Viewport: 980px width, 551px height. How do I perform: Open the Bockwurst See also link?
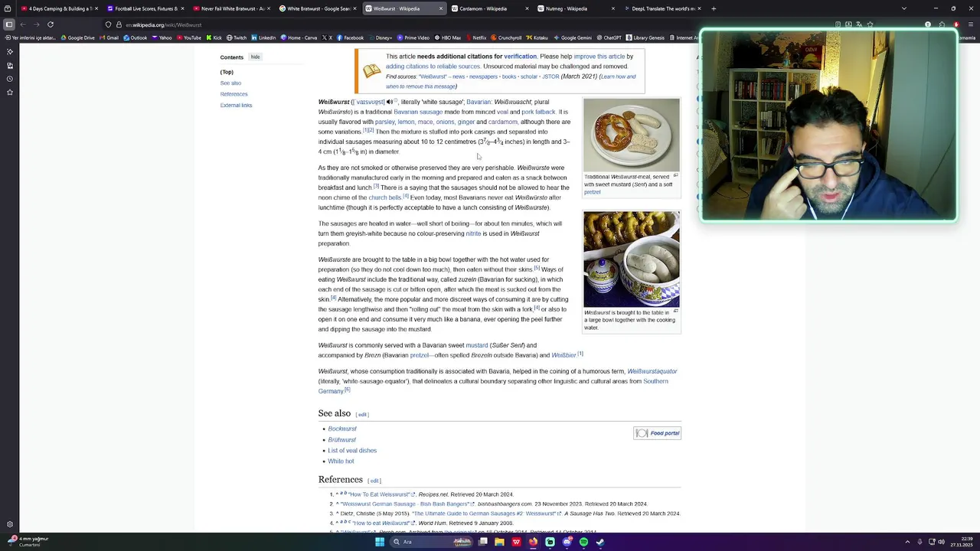(x=342, y=429)
